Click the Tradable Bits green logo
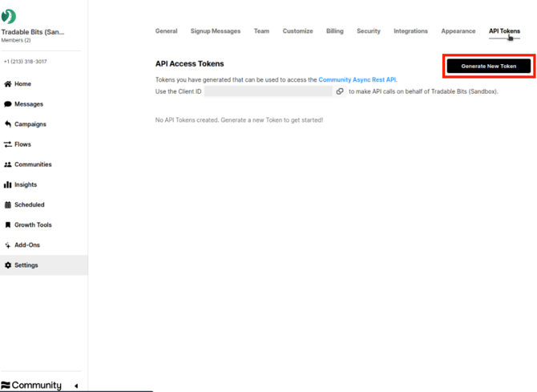537x392 pixels. tap(9, 17)
